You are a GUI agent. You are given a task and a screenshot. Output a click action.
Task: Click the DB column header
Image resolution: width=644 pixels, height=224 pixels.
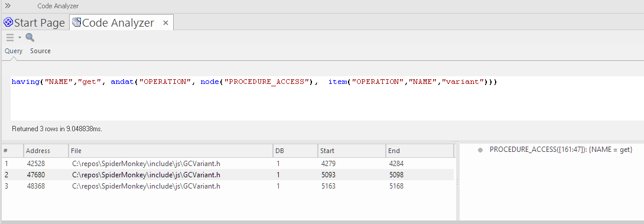tap(295, 151)
